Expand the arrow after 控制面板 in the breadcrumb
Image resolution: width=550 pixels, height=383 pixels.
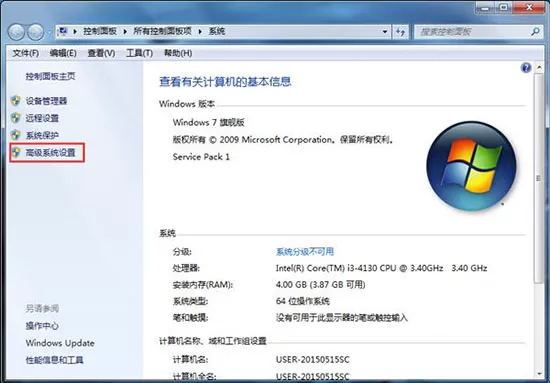coord(125,32)
